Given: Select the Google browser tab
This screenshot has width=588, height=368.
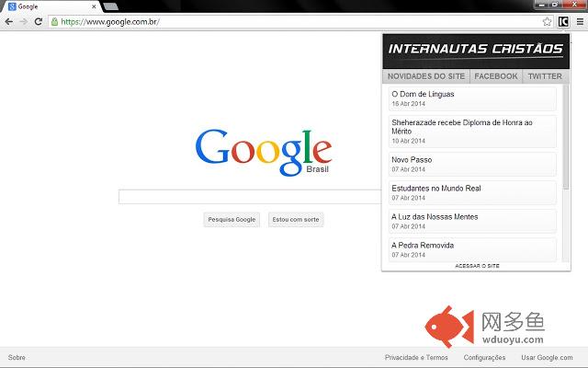Looking at the screenshot, I should click(x=51, y=6).
